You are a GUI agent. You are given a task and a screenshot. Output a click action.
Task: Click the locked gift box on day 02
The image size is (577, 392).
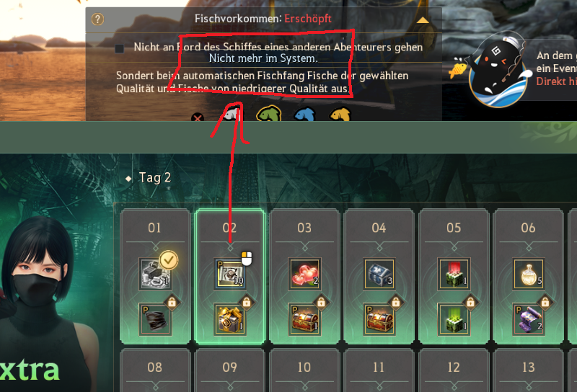pos(230,319)
